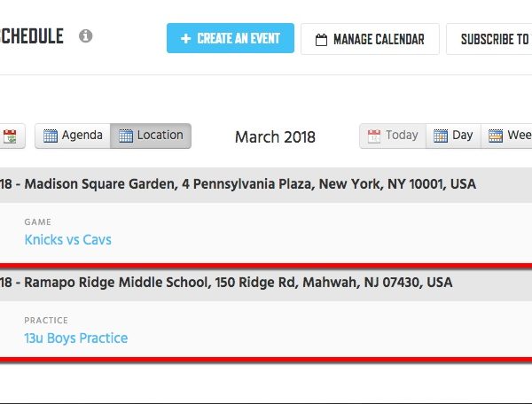Open Manage Calendar

pos(370,39)
